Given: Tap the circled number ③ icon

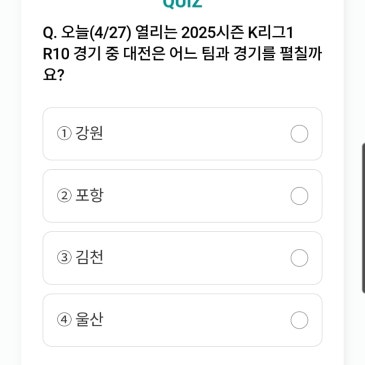Looking at the screenshot, I should click(64, 258).
